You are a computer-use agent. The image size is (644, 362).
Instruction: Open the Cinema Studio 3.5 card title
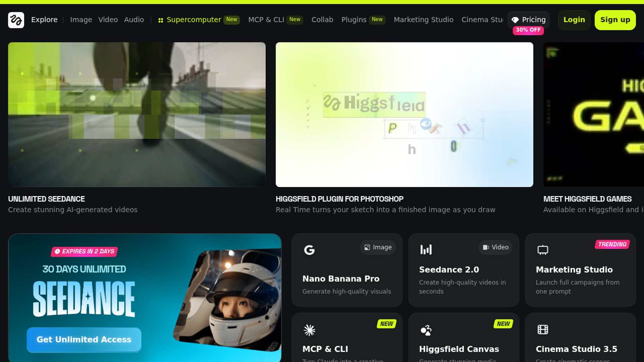coord(576,349)
